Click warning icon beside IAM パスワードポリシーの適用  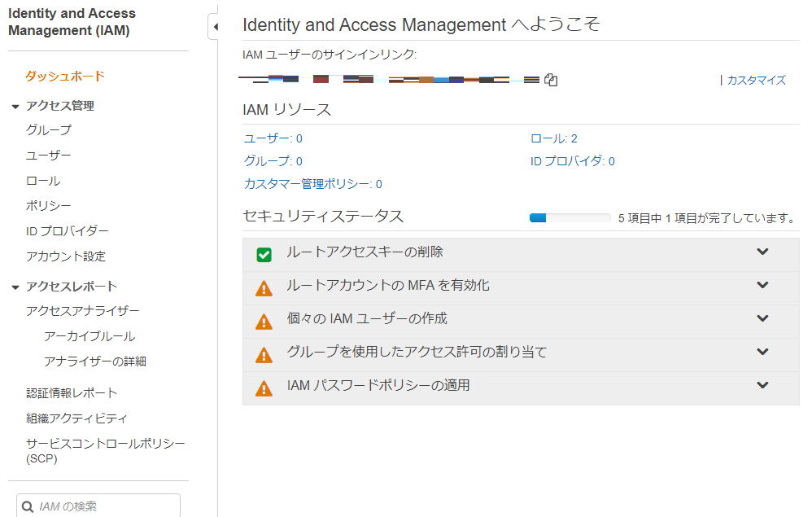(x=264, y=388)
